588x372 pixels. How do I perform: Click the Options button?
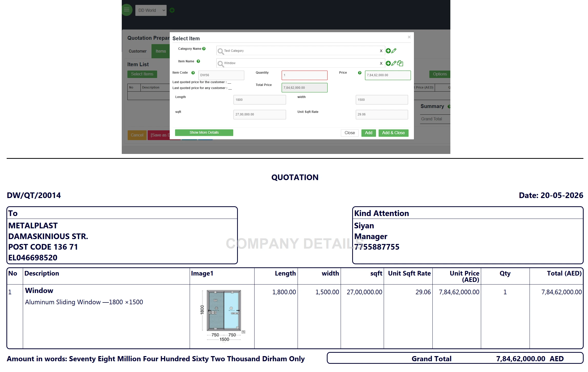440,74
